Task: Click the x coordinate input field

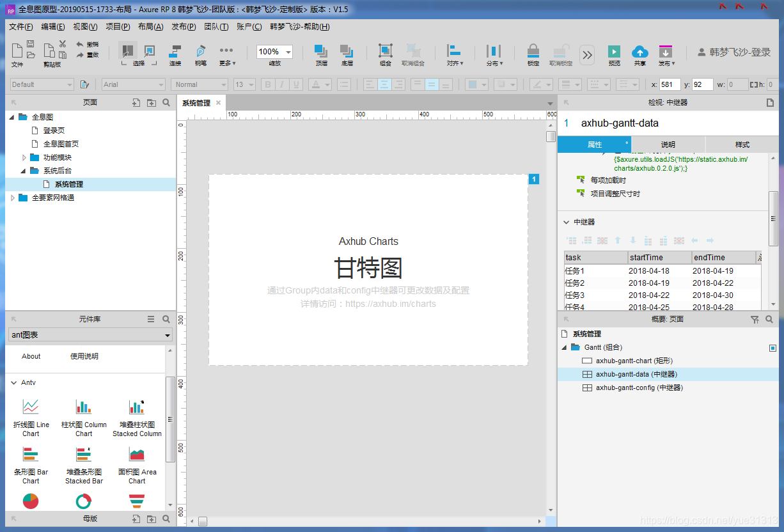Action: click(x=670, y=84)
